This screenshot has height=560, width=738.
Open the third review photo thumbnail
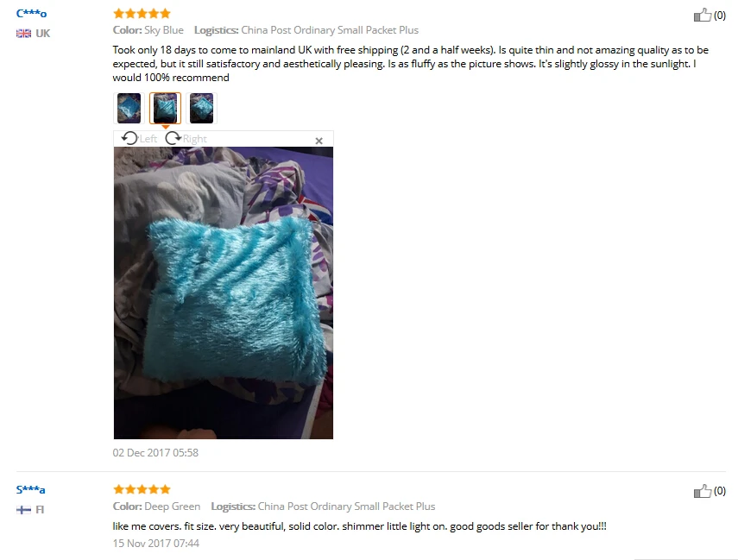[201, 108]
